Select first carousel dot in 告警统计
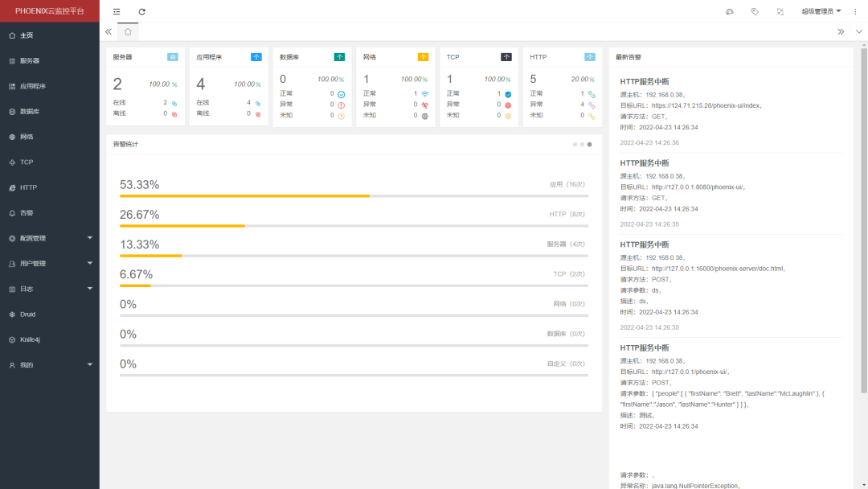Viewport: 868px width, 489px height. coord(575,144)
